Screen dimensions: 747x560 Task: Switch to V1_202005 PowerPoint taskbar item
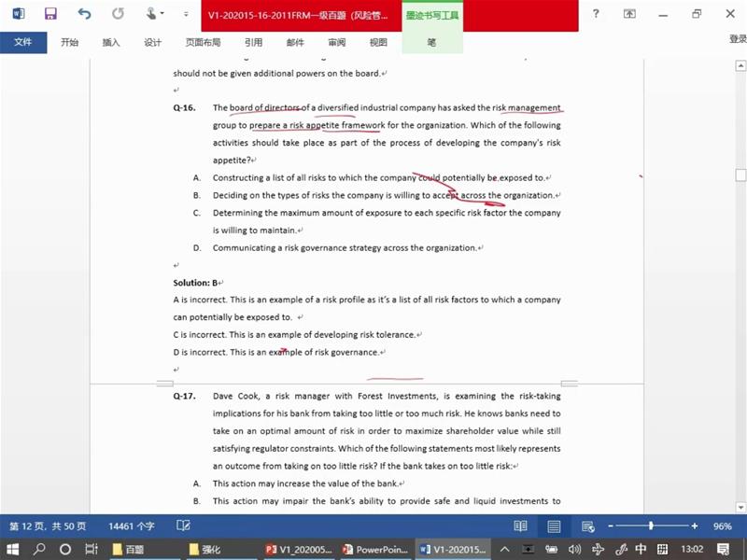click(299, 550)
